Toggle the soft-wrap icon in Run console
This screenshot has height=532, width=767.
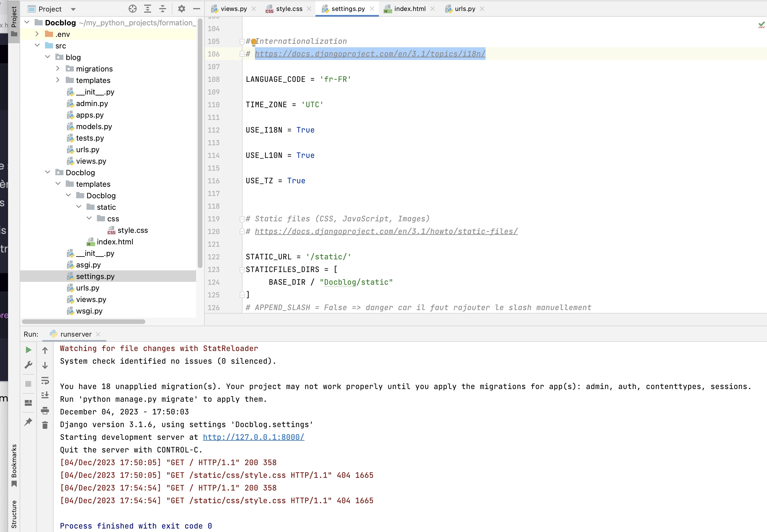click(x=45, y=380)
